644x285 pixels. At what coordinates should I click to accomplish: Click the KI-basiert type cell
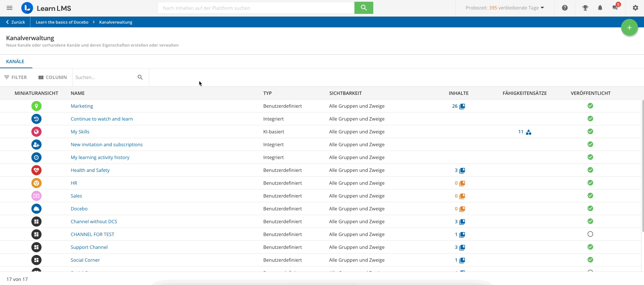273,132
